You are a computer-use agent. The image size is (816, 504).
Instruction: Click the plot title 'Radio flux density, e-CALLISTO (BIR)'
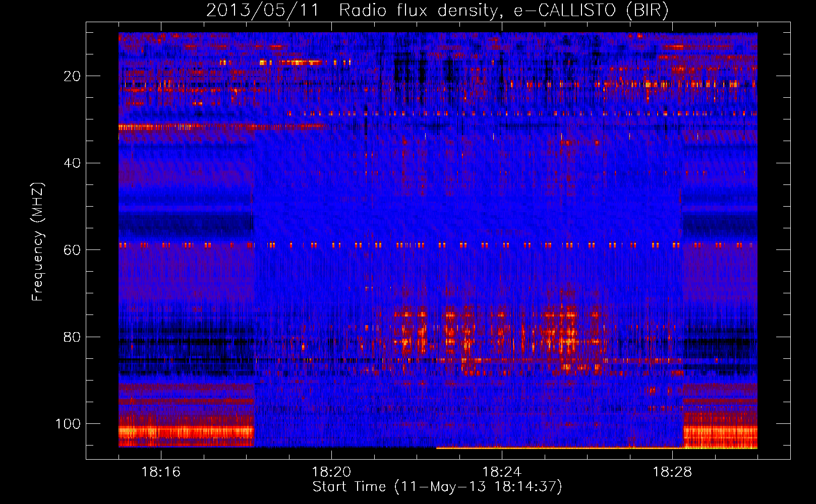coord(504,10)
